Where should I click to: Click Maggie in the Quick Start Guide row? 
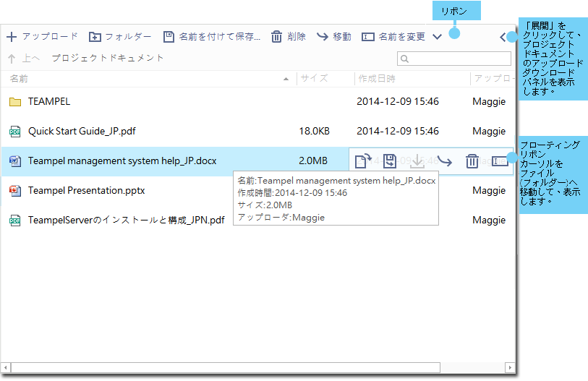point(489,132)
